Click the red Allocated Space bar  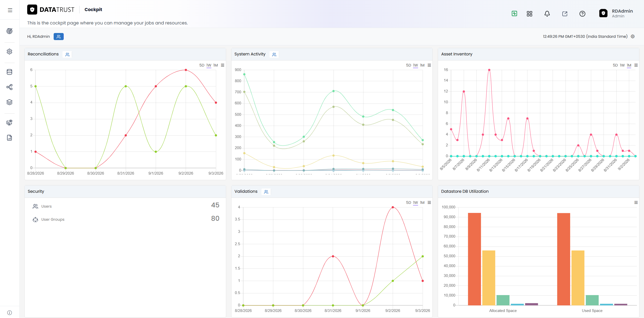pos(474,259)
